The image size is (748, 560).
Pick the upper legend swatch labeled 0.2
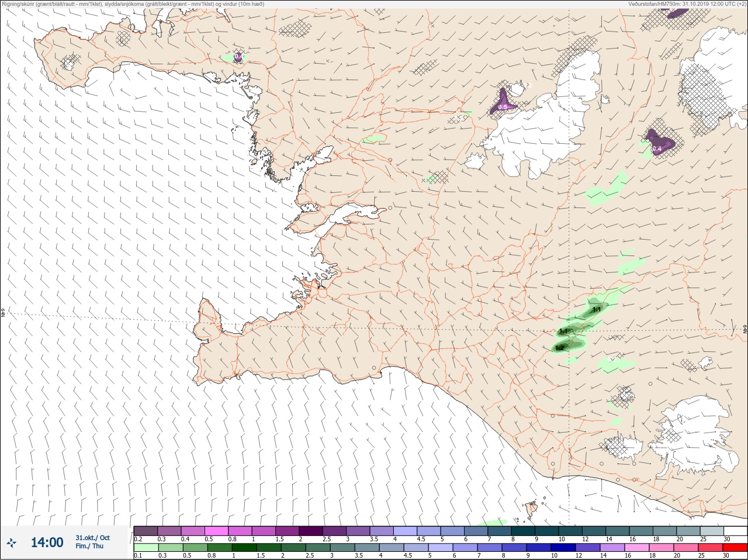146,531
